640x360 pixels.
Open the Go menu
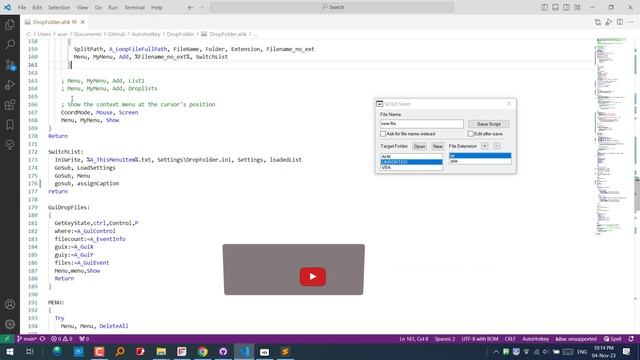[98, 7]
